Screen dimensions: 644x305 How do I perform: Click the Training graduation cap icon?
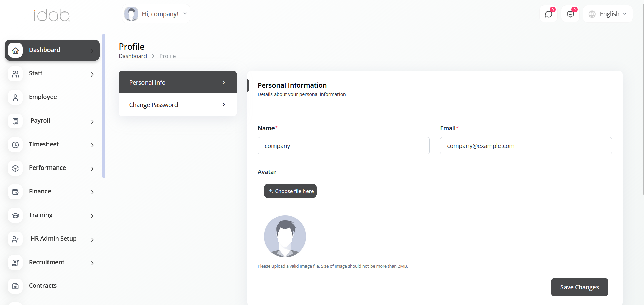[x=15, y=215]
